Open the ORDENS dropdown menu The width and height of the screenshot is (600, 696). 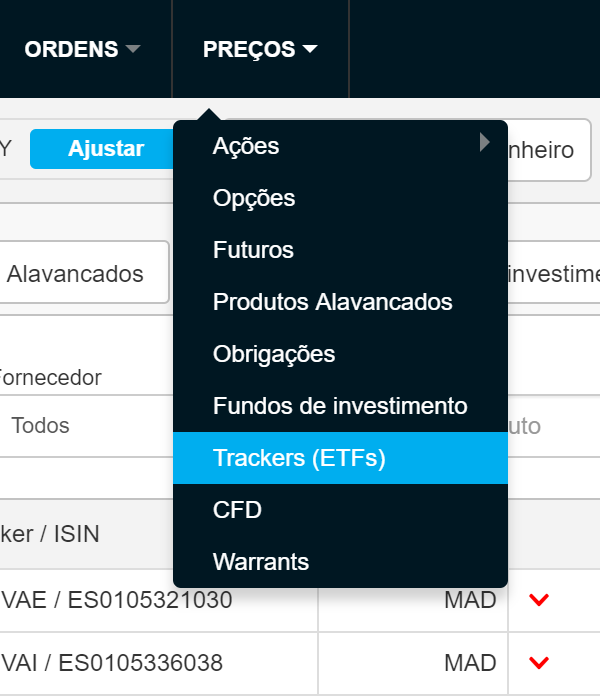[x=82, y=49]
